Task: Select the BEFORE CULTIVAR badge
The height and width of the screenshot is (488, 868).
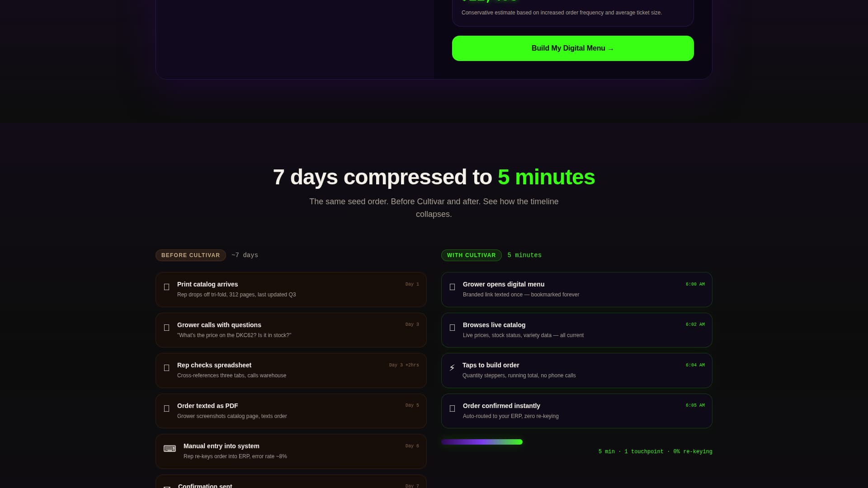Action: coord(191,255)
